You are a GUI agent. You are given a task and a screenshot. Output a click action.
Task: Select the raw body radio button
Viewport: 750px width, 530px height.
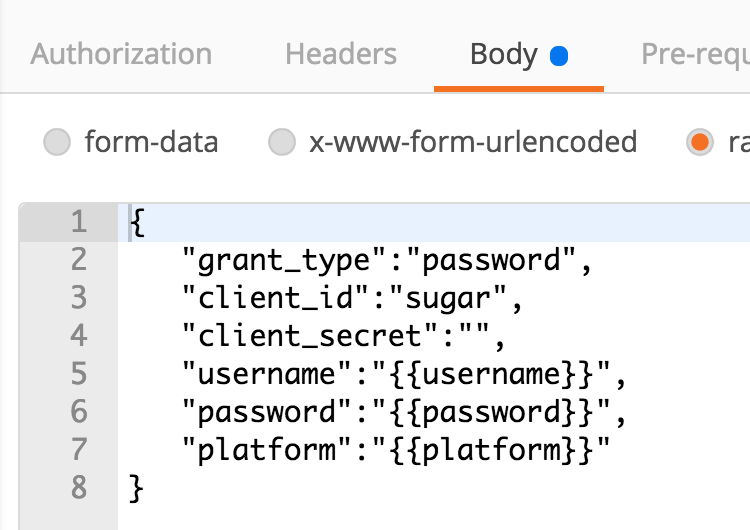(x=699, y=142)
